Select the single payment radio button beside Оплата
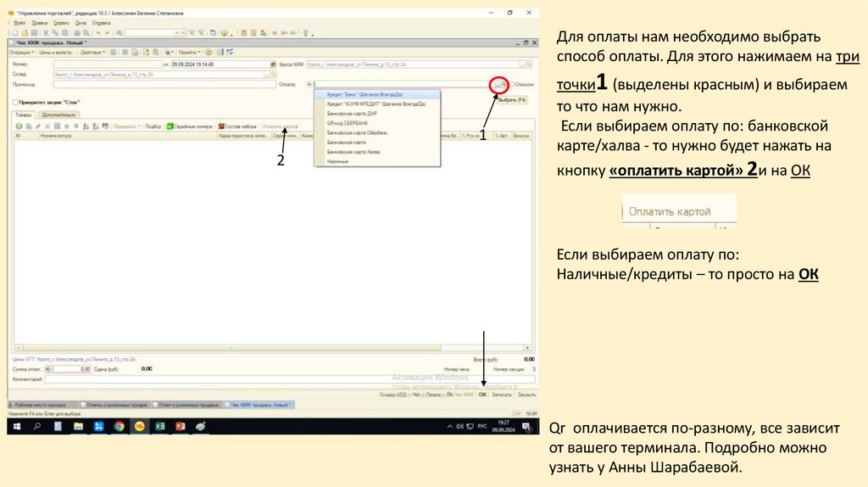868x487 pixels. [x=308, y=85]
